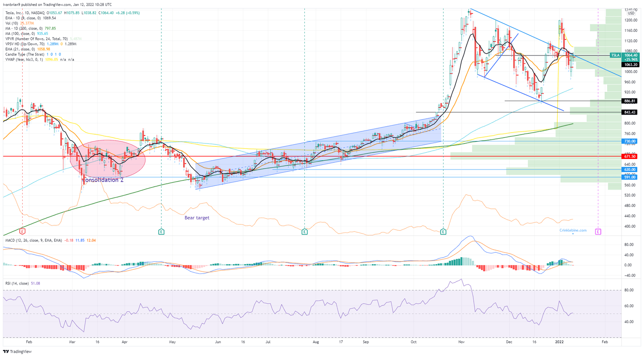Toggle the MA 1D 200 indicator legend
This screenshot has width=644, height=357.
(31, 29)
